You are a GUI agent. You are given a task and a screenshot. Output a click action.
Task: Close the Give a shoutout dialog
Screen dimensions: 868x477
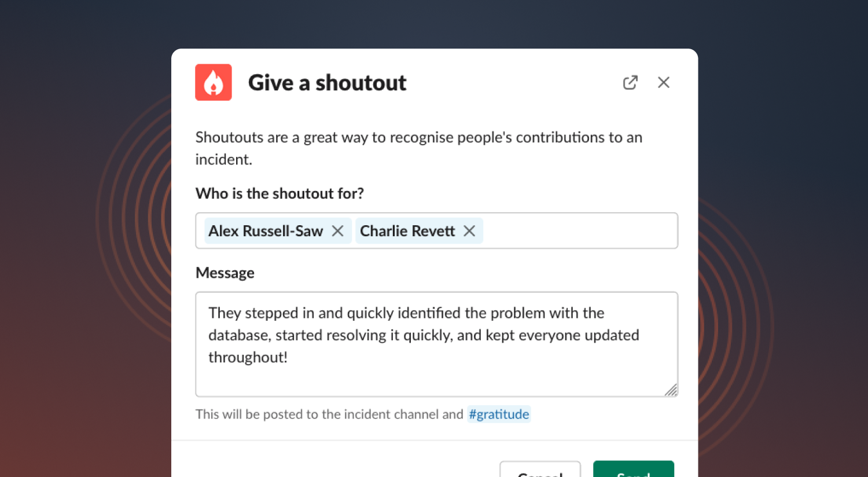tap(664, 82)
